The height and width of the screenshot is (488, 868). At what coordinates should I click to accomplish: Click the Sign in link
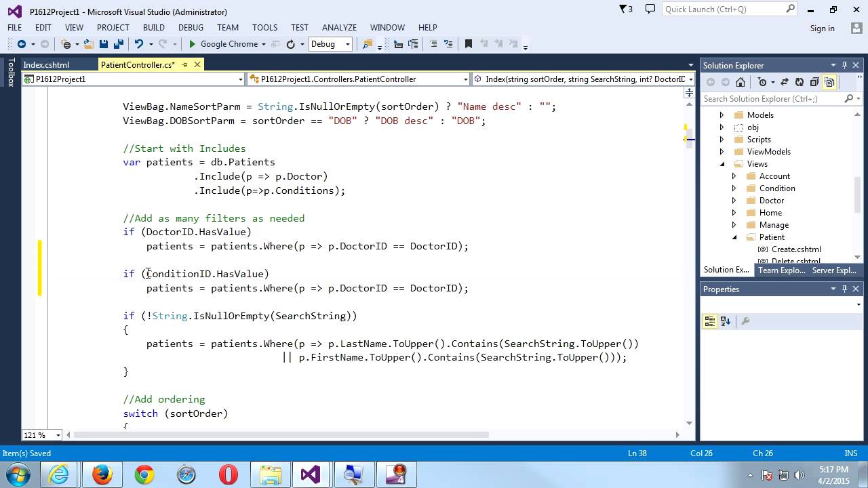[822, 28]
